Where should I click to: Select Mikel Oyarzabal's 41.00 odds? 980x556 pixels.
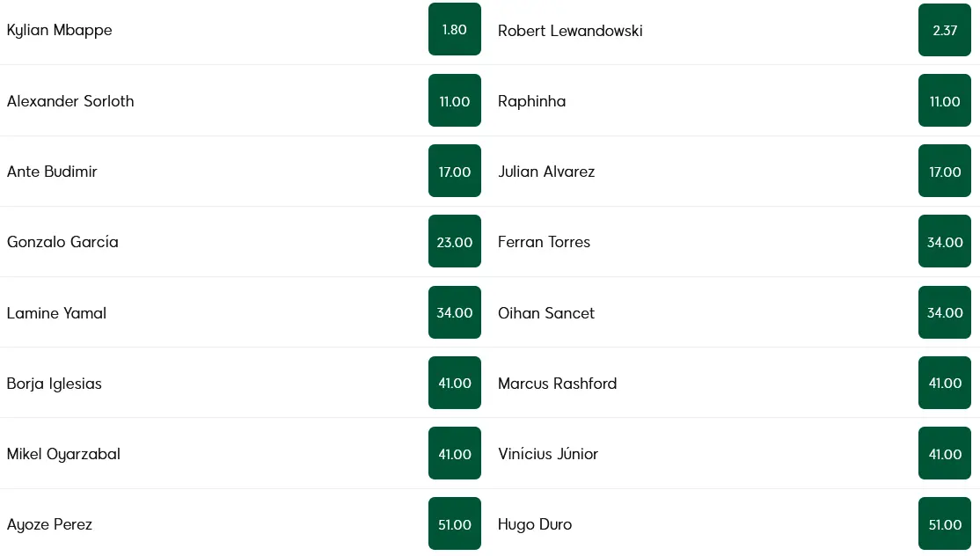point(454,454)
